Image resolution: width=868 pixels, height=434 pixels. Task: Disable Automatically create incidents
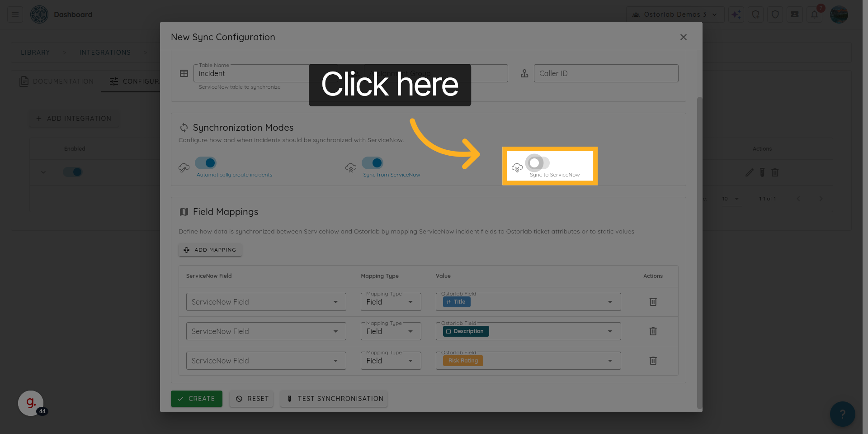pos(206,163)
